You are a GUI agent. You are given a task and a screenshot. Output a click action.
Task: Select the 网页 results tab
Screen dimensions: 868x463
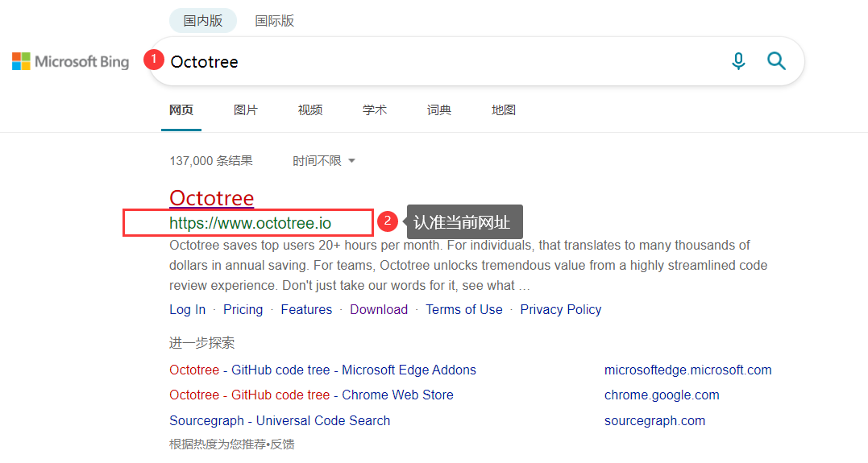[181, 110]
